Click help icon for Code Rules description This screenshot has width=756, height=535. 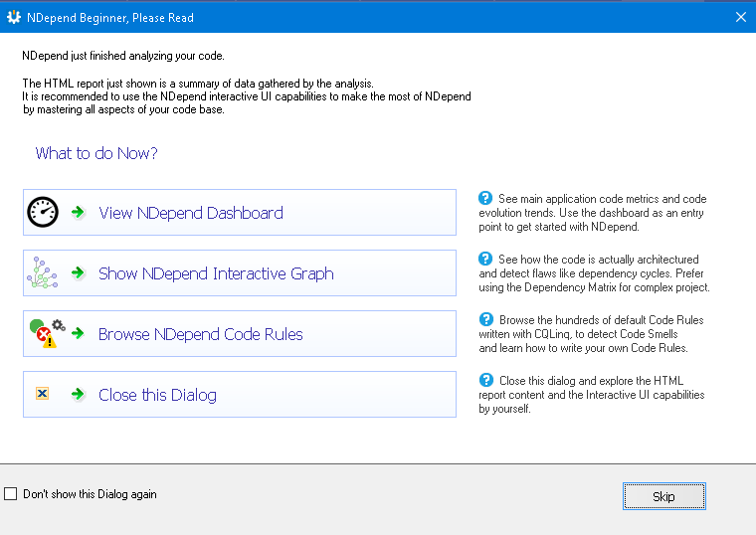(486, 319)
